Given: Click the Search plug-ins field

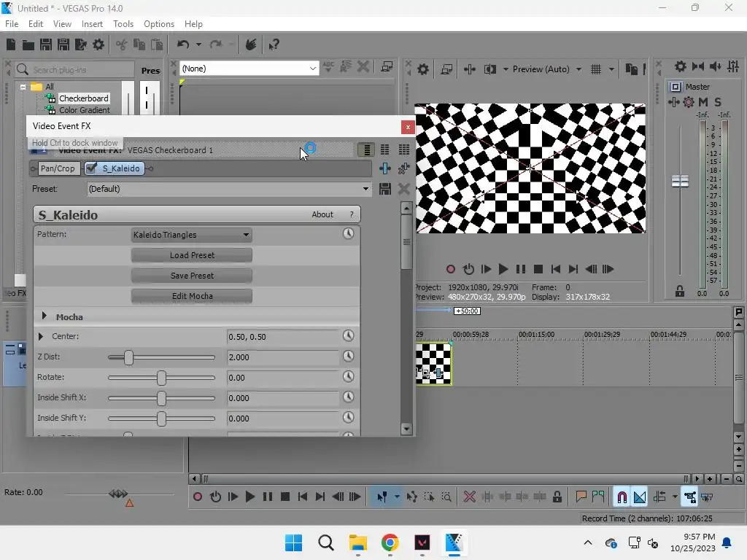Looking at the screenshot, I should tap(75, 70).
